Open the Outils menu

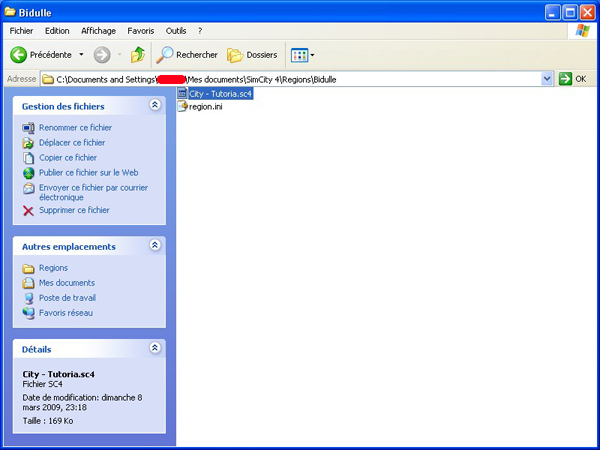176,31
